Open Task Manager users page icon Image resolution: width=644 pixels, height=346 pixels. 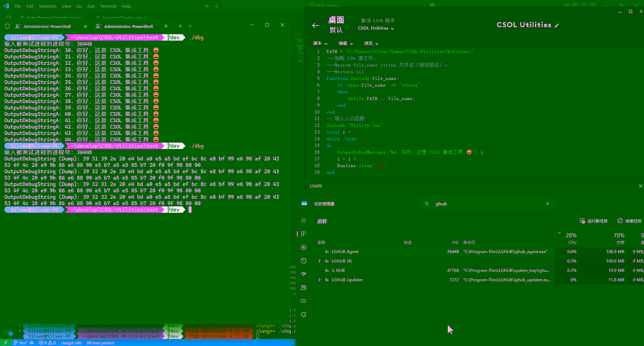(x=304, y=288)
